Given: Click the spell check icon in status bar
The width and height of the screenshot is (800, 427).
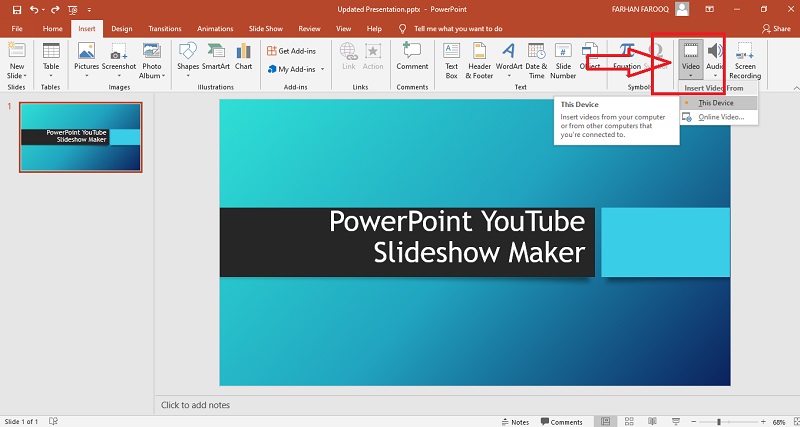Looking at the screenshot, I should point(53,421).
